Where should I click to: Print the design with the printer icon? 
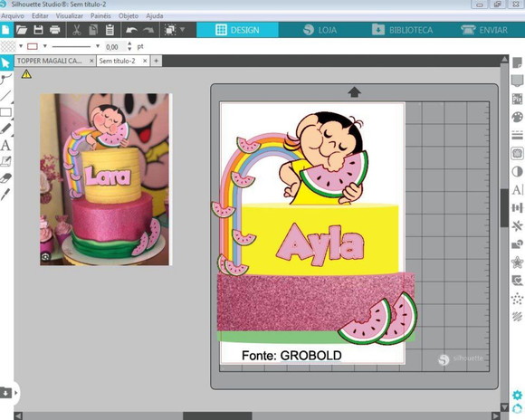click(x=55, y=30)
